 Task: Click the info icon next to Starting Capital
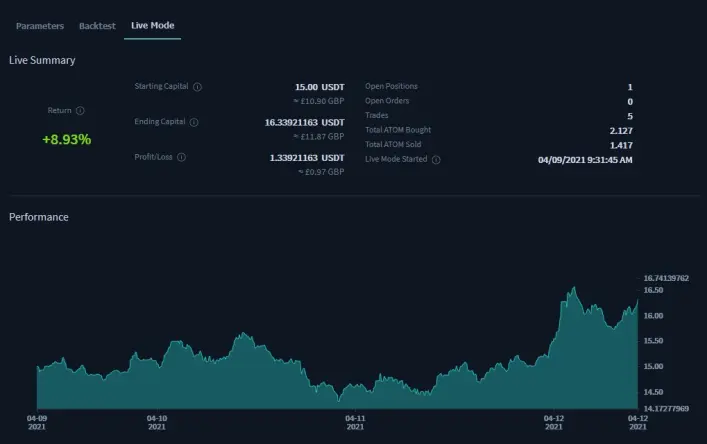coord(197,87)
